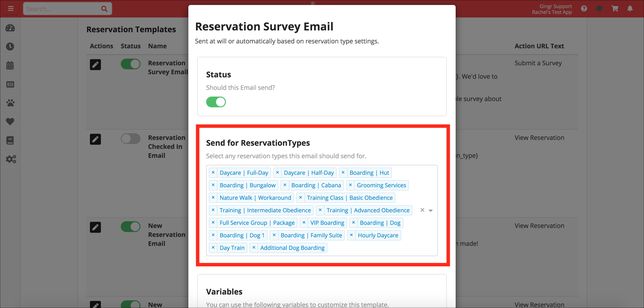Remove the Daycare | Half-Day tag
Image resolution: width=644 pixels, height=308 pixels.
pyautogui.click(x=277, y=173)
